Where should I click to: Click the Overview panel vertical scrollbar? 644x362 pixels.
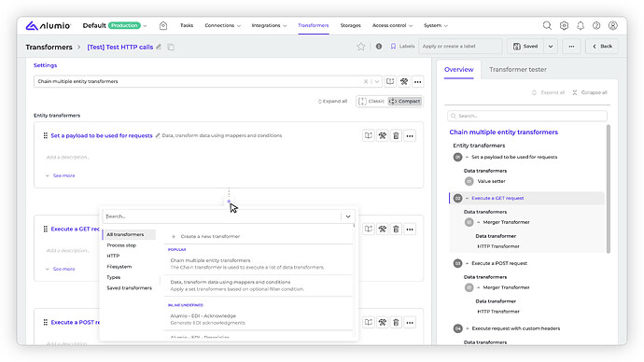click(x=608, y=188)
